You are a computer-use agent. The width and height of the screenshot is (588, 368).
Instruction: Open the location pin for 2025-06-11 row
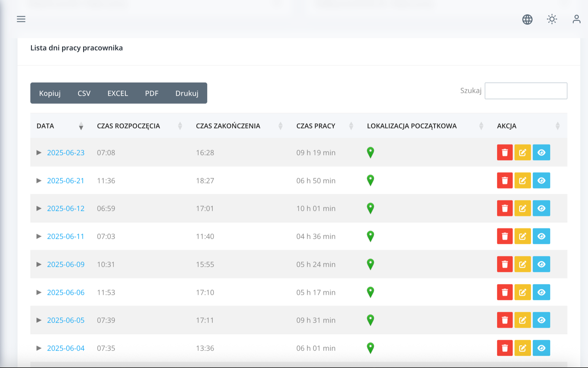370,236
